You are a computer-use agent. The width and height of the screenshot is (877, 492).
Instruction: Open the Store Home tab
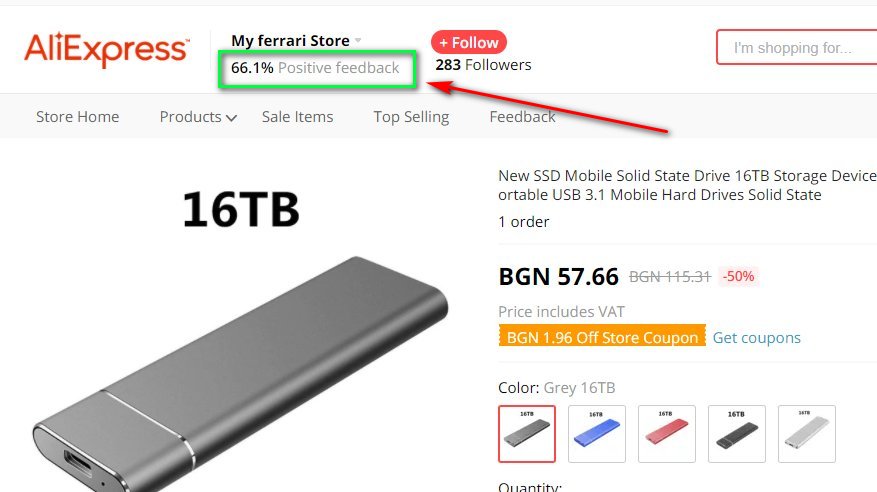(x=78, y=116)
